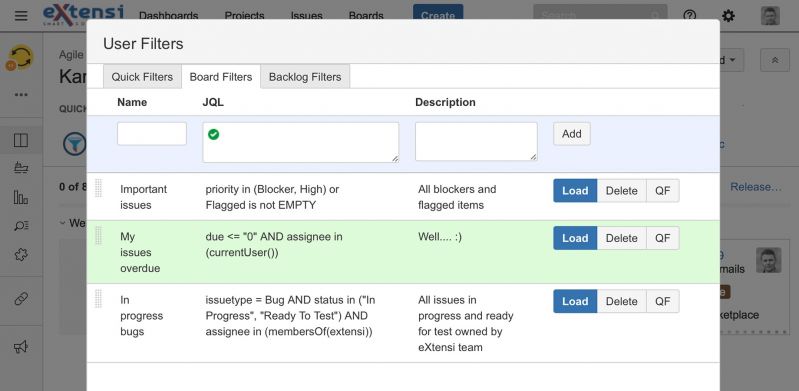This screenshot has height=391, width=799.
Task: Open the hamburger menu icon
Action: (21, 16)
